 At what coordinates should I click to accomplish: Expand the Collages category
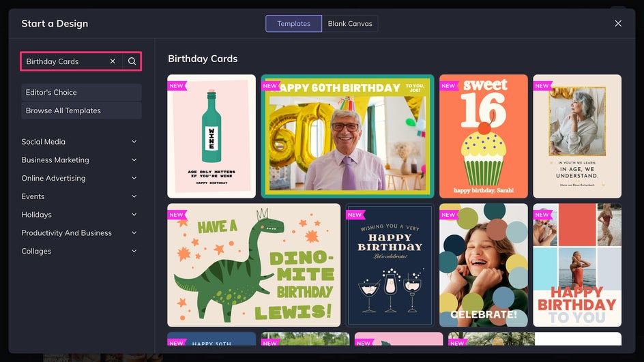pyautogui.click(x=79, y=251)
